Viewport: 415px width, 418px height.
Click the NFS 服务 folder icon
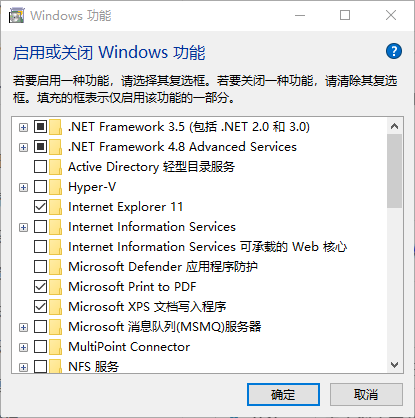point(56,366)
